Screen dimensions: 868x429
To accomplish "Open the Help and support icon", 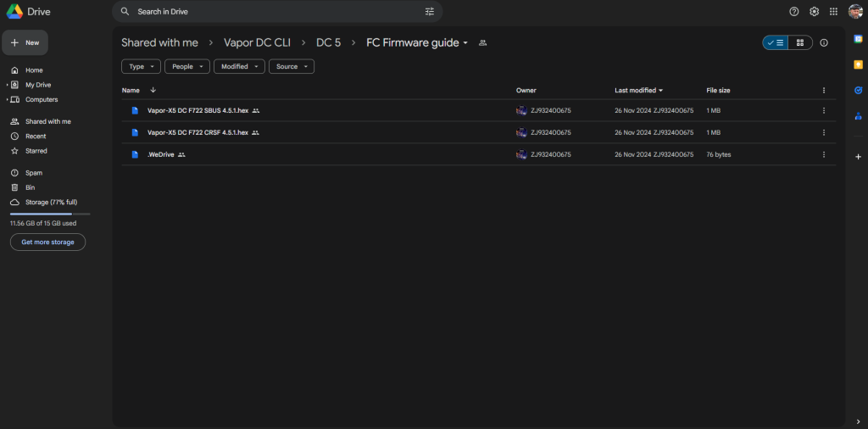I will (793, 12).
